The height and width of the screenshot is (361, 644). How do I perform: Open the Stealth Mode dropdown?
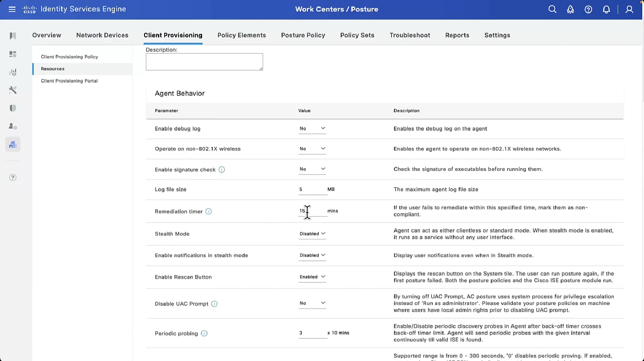point(312,234)
